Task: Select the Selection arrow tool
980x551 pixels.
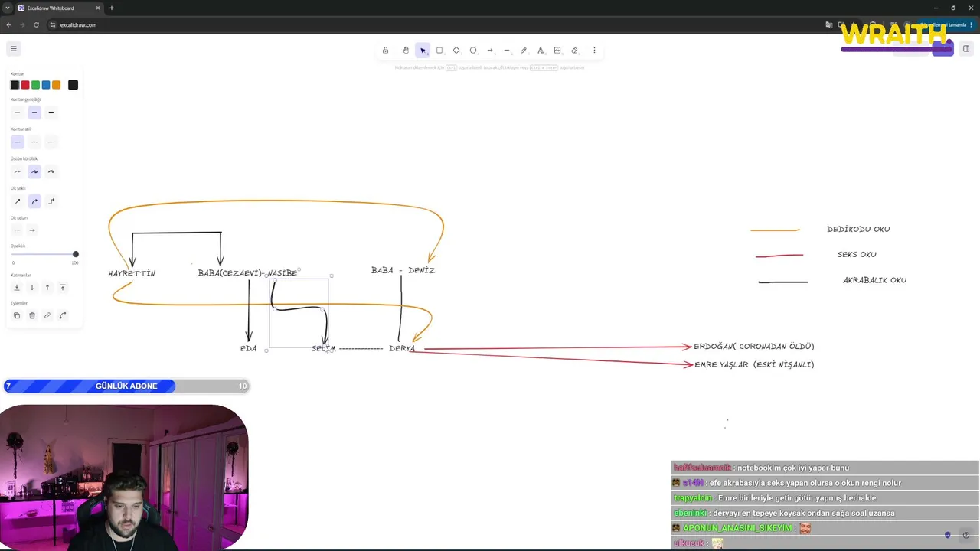Action: tap(423, 51)
